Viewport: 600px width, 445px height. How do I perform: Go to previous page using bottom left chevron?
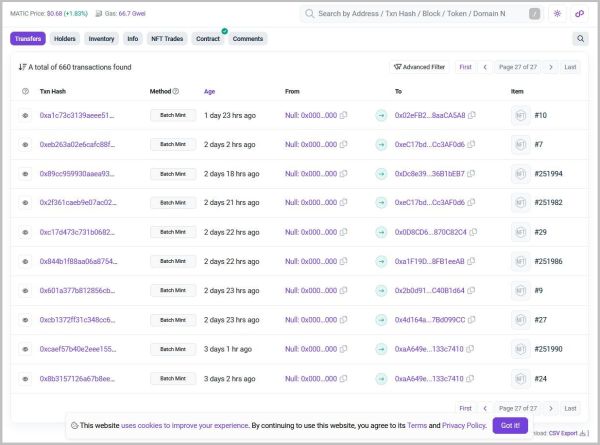point(485,409)
